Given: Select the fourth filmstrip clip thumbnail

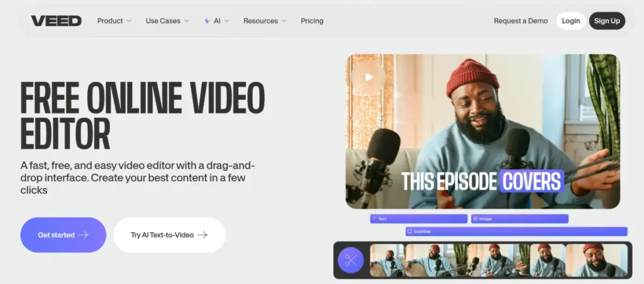Looking at the screenshot, I should [x=548, y=261].
